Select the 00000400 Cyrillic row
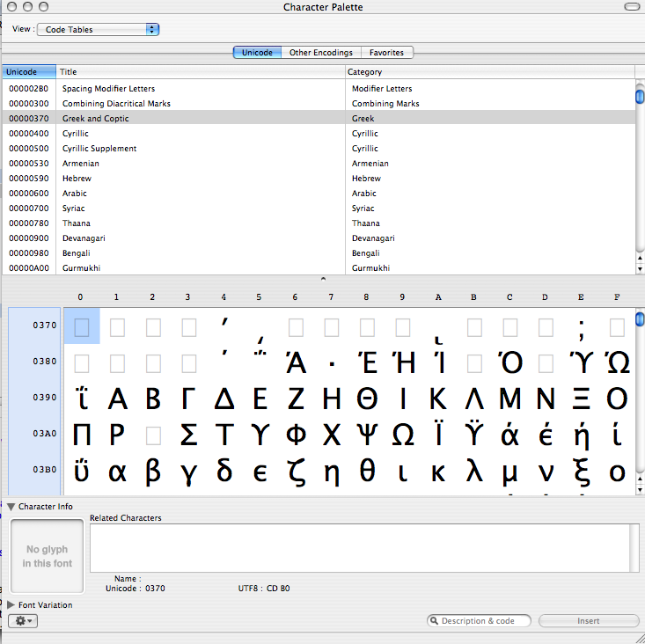The width and height of the screenshot is (645, 644). (x=319, y=133)
